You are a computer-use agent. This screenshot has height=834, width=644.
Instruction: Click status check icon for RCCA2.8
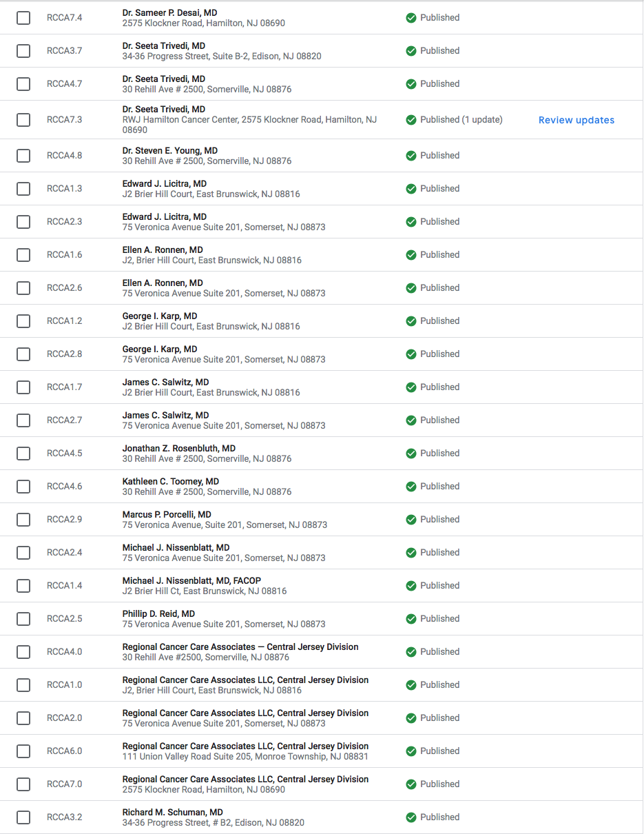tap(411, 354)
